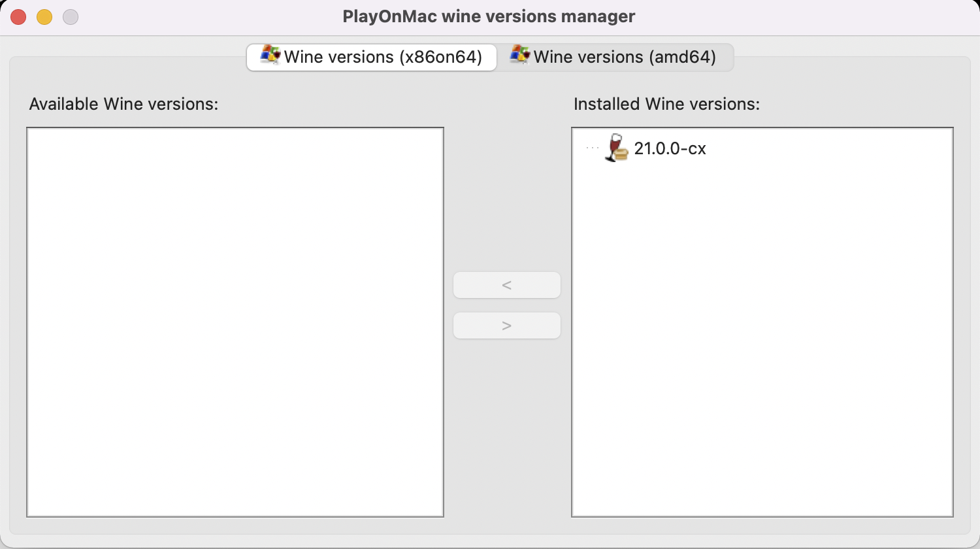Click the 'Installed Wine versions:' label
Screen dimensions: 980x549
click(666, 104)
